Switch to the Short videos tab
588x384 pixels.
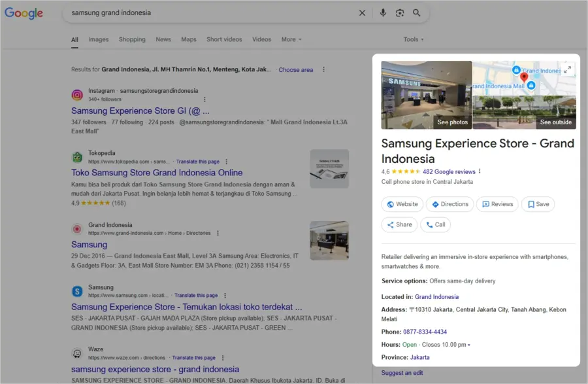tap(224, 39)
